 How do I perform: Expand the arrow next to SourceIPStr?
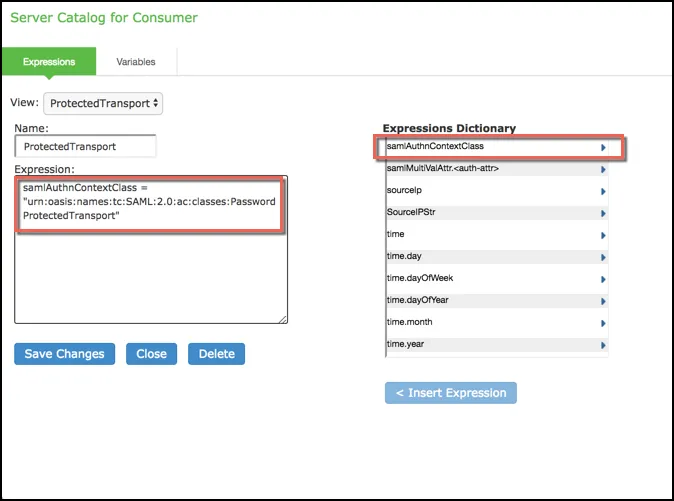pos(603,213)
